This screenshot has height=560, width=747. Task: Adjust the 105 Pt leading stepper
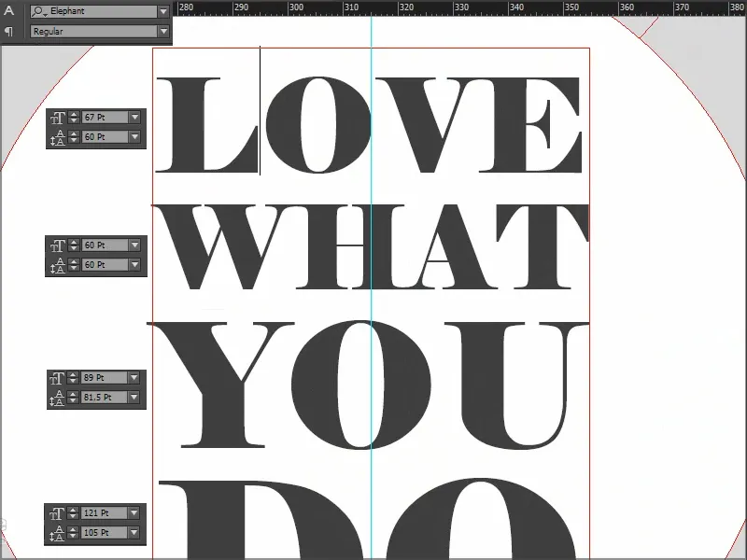coord(73,532)
